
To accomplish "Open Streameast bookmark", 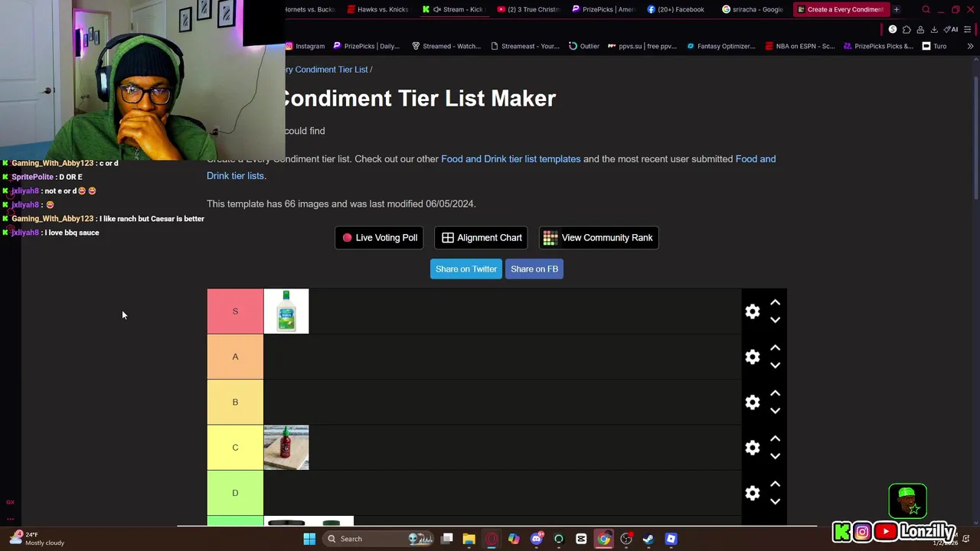I will (x=525, y=46).
